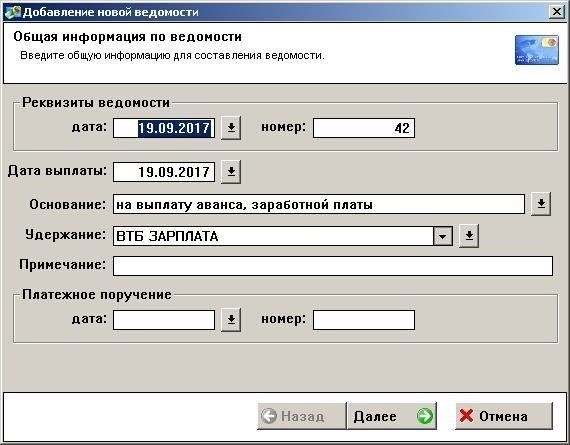Image resolution: width=570 pixels, height=445 pixels.
Task: Open date picker for ведомость date
Action: click(x=231, y=128)
